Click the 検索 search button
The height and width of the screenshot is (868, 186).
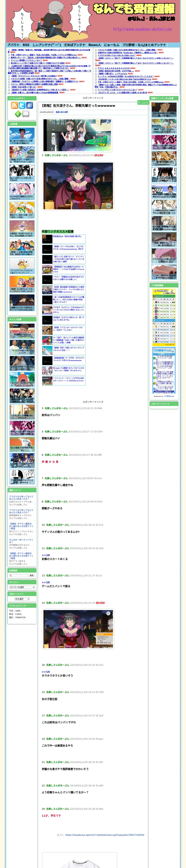point(31,575)
